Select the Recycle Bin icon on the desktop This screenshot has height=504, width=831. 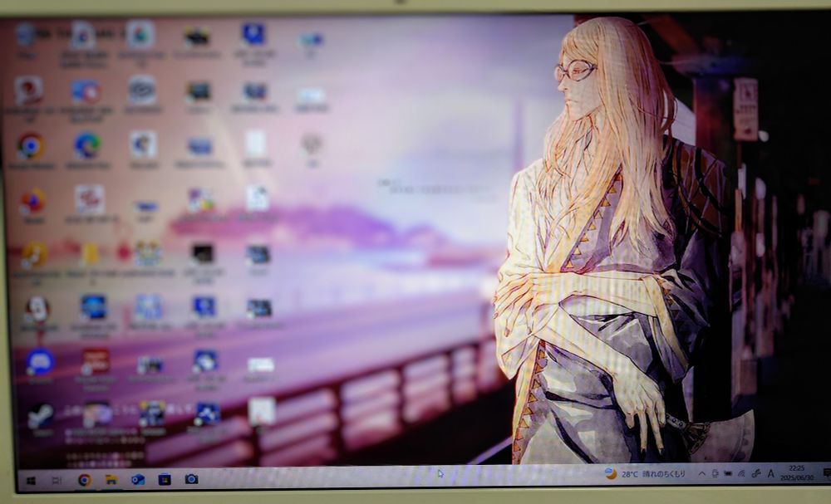[25, 35]
